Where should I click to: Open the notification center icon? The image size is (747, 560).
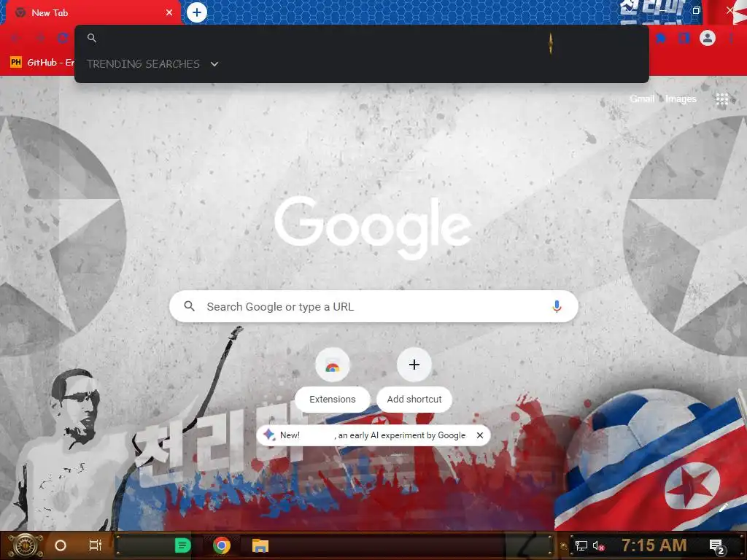[x=717, y=546]
